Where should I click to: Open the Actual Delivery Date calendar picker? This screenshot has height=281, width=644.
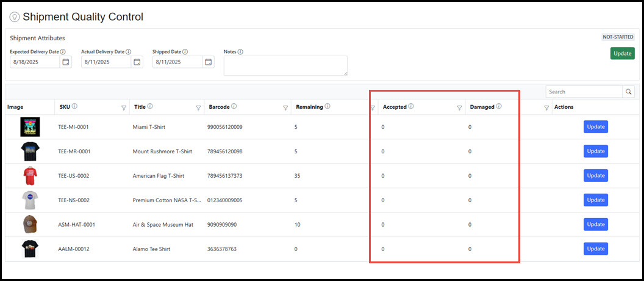pyautogui.click(x=137, y=62)
